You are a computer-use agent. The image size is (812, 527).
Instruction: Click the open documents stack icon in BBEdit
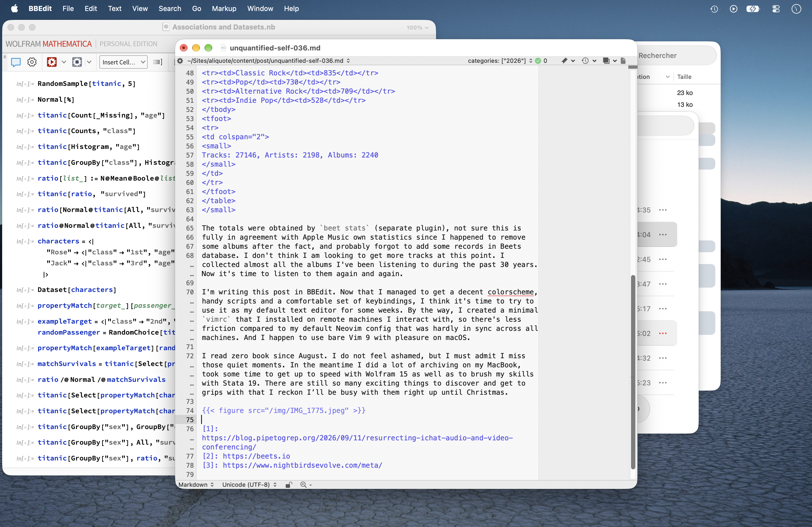pyautogui.click(x=606, y=61)
